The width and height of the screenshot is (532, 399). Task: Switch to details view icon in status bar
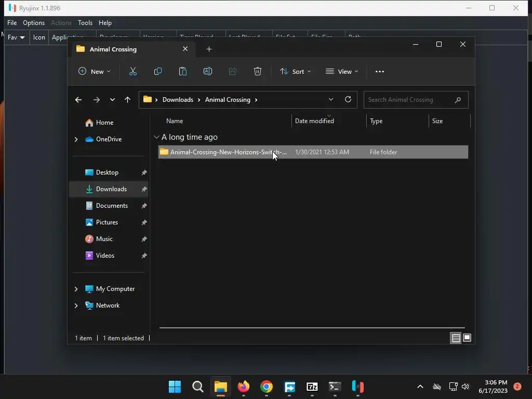click(x=456, y=338)
